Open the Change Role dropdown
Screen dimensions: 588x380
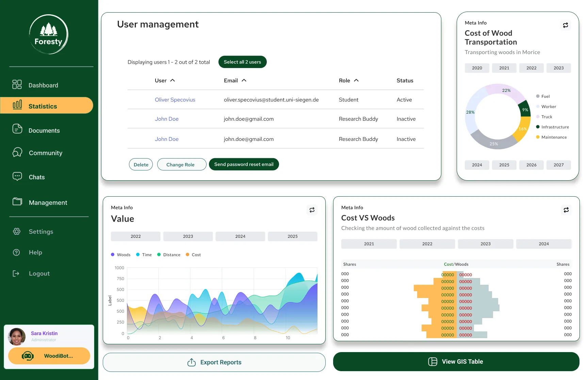coord(182,164)
